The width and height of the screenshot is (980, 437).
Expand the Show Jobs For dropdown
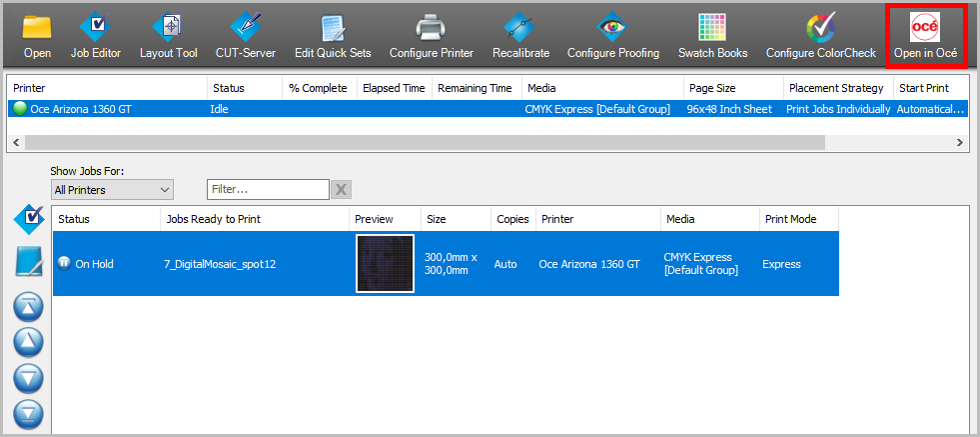coord(112,190)
